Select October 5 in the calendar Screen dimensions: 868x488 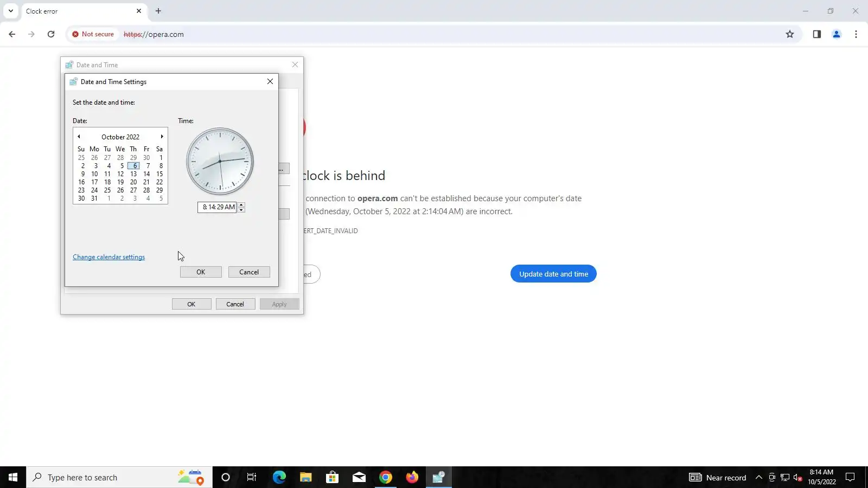122,166
